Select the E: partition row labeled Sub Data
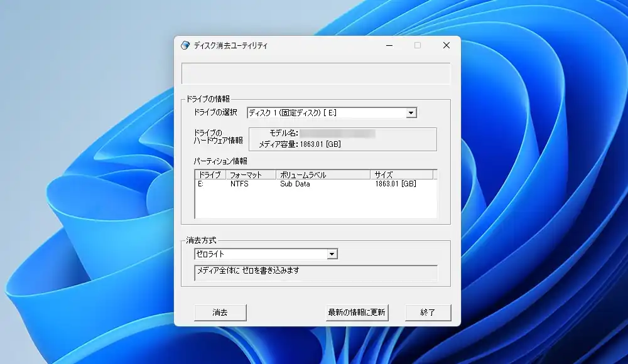This screenshot has height=364, width=628. pyautogui.click(x=283, y=184)
